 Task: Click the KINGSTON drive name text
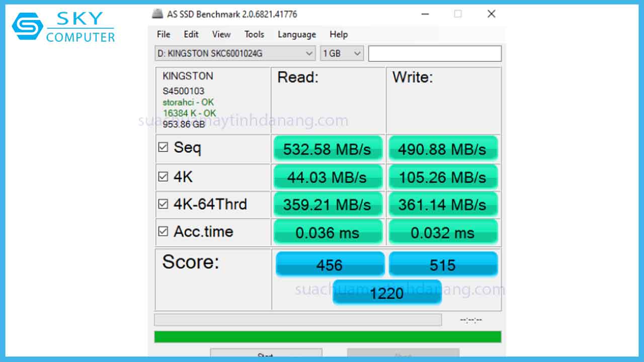[x=188, y=76]
